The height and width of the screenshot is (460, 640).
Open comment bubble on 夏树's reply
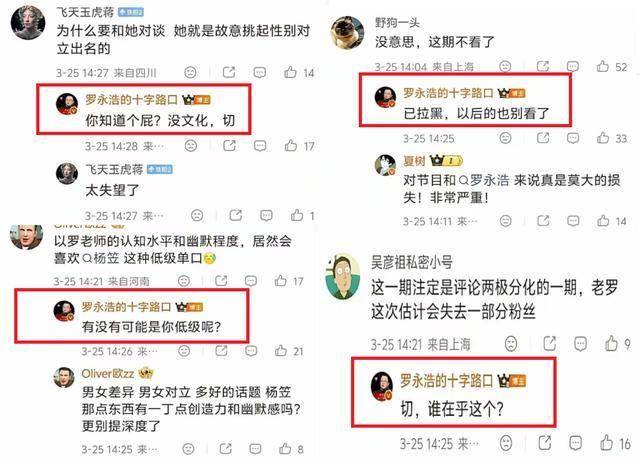pyautogui.click(x=573, y=221)
